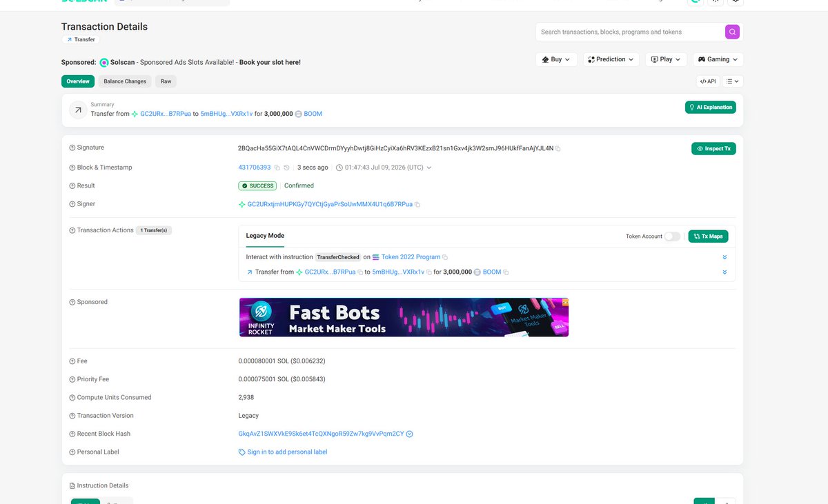Screen dimensions: 828x504
Task: Select the Legacy Mode tab
Action: pos(265,236)
